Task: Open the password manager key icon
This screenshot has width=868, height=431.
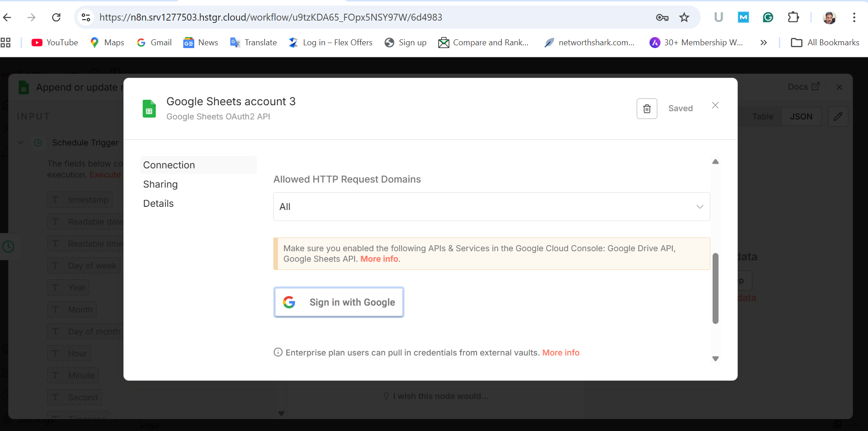Action: pyautogui.click(x=662, y=17)
